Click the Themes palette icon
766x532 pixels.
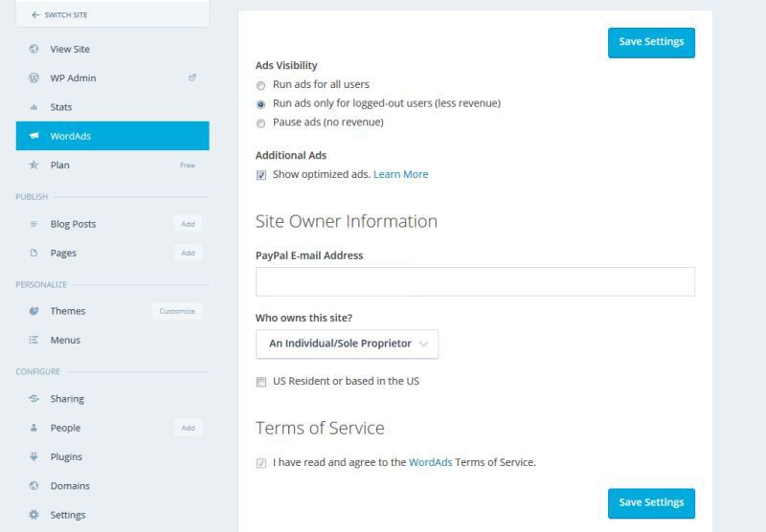tap(34, 311)
